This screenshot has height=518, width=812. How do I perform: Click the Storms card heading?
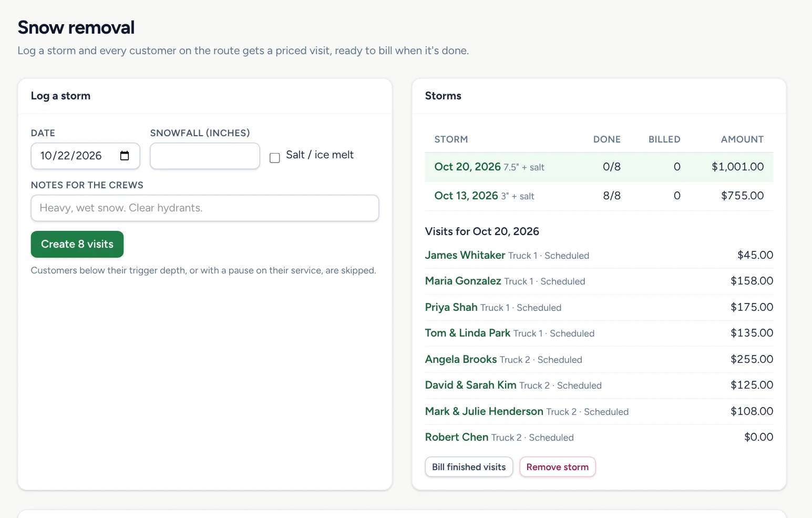pos(443,96)
